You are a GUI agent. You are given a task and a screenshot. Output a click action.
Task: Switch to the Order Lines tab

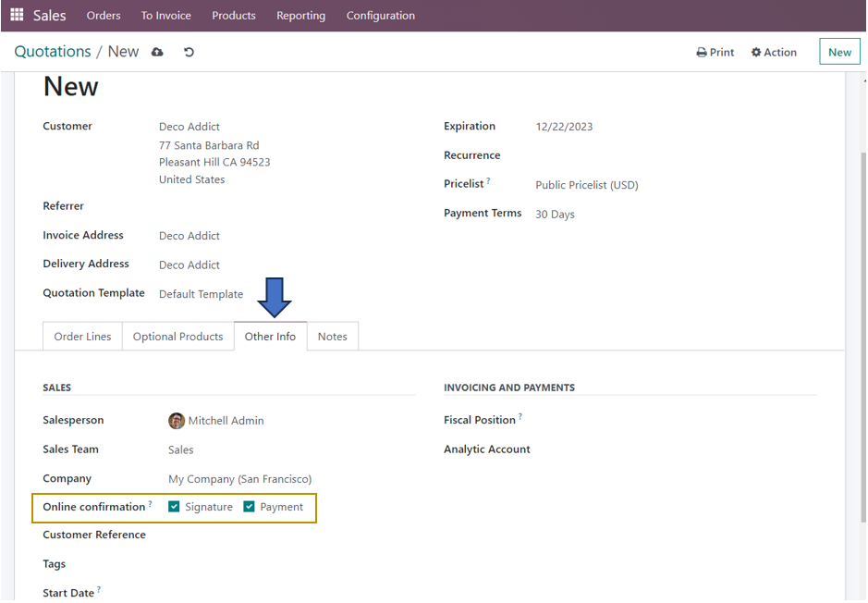(82, 337)
